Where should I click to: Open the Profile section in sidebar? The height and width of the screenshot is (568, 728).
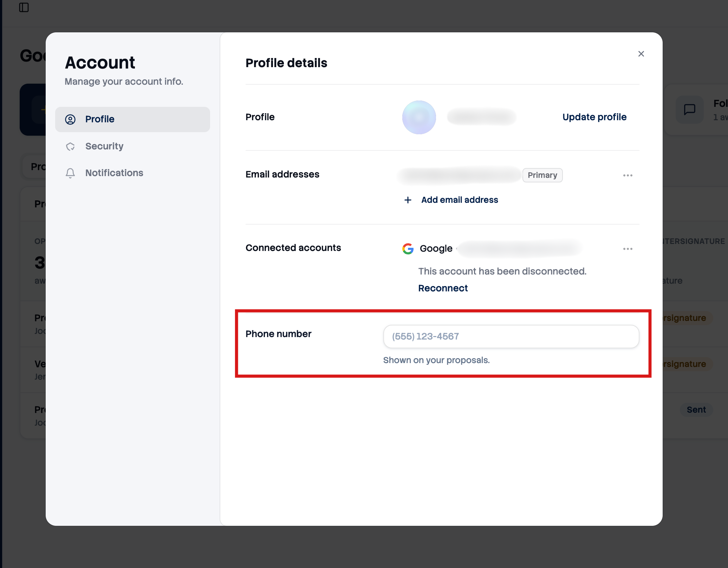coord(132,119)
